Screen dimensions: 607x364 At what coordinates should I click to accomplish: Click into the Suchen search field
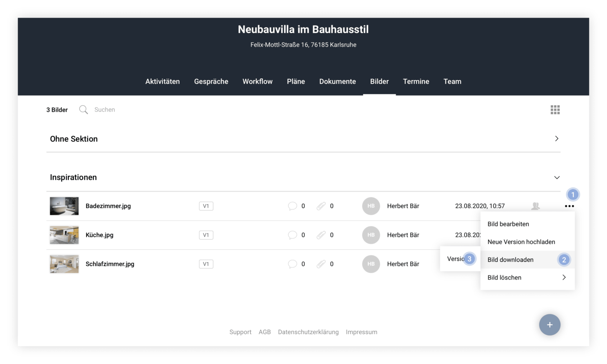pos(104,110)
